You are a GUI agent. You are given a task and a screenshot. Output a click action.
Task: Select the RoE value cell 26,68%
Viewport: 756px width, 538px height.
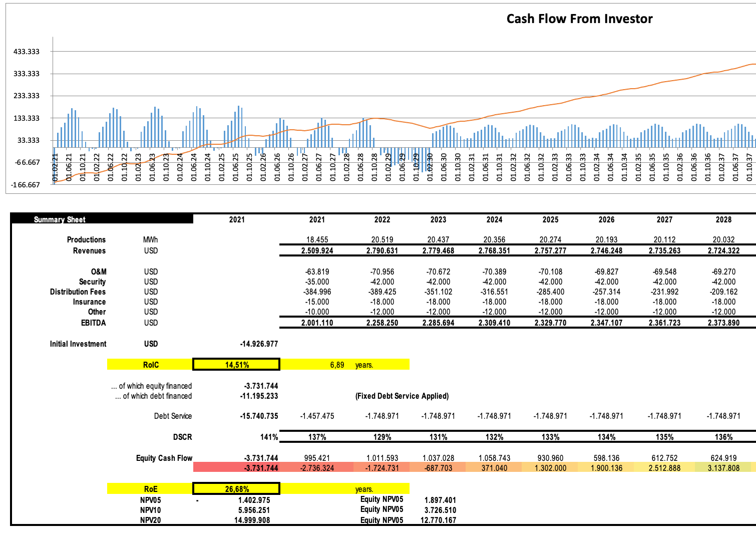coord(236,489)
